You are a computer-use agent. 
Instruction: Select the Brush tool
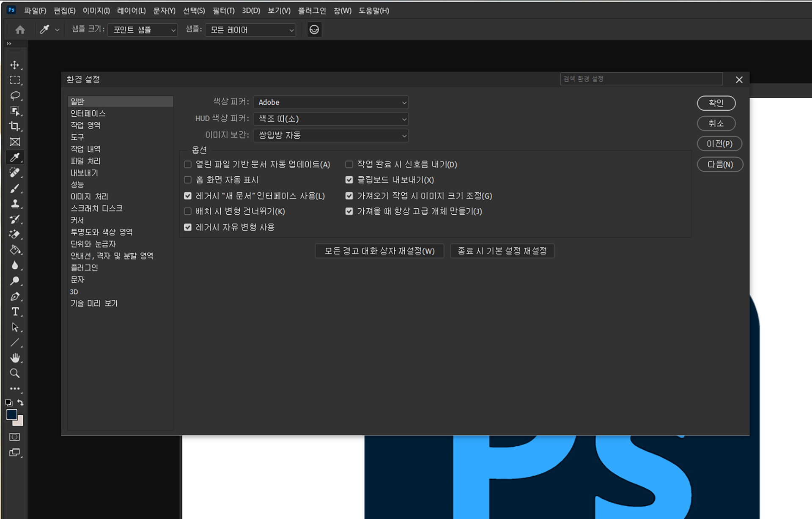coord(15,188)
